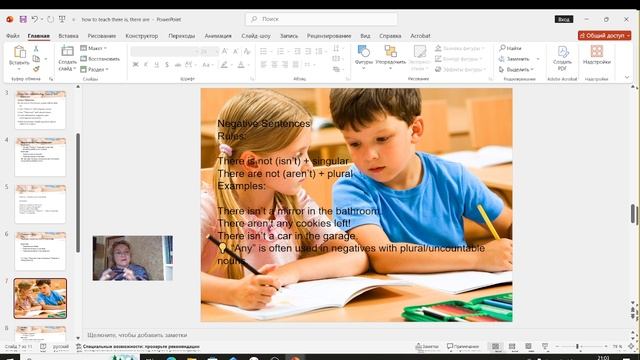Save the presentation with the disk icon
640x360 pixels.
tap(23, 19)
